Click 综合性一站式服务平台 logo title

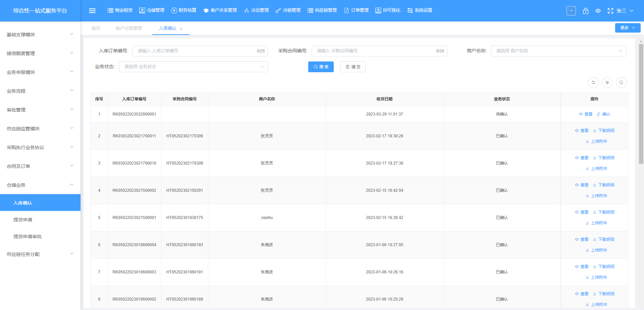click(40, 11)
